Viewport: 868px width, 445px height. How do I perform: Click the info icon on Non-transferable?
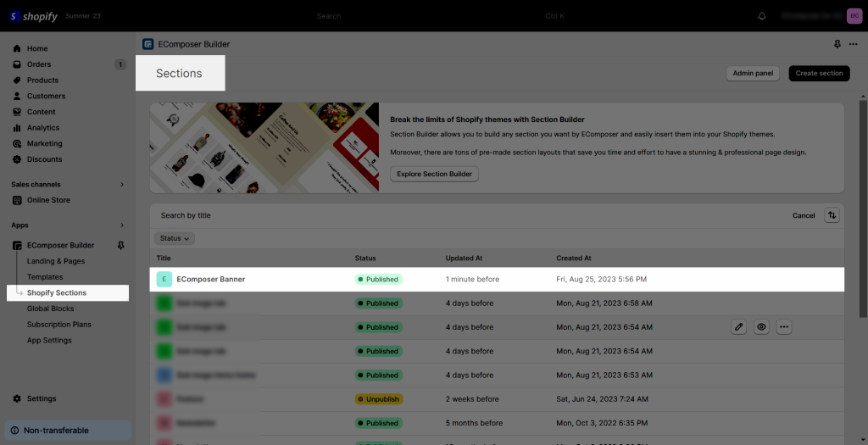tap(14, 431)
